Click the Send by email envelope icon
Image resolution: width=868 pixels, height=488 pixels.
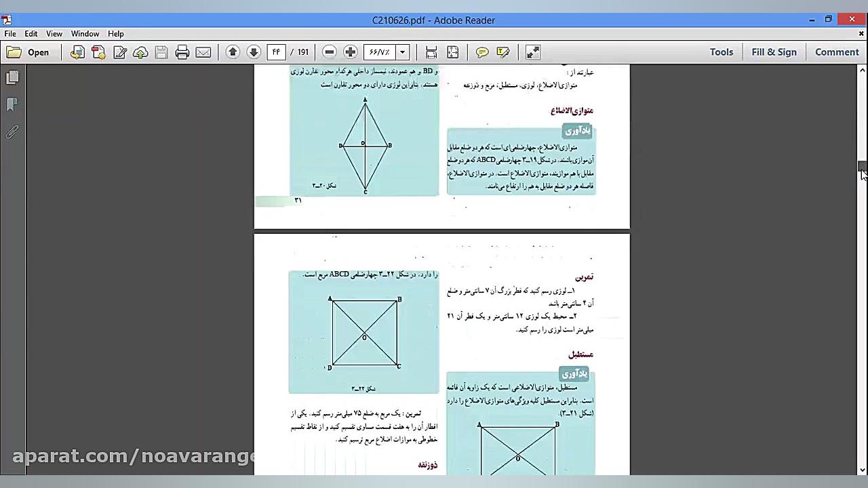tap(203, 52)
